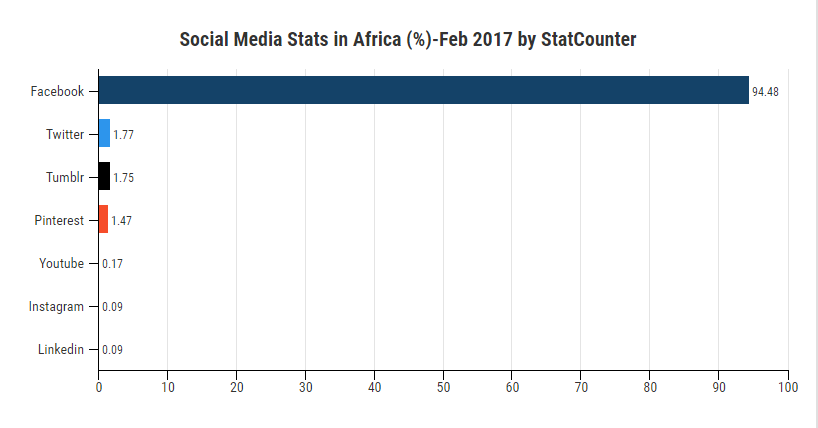The width and height of the screenshot is (818, 428).
Task: Click the 94.48 value label
Action: coord(765,91)
